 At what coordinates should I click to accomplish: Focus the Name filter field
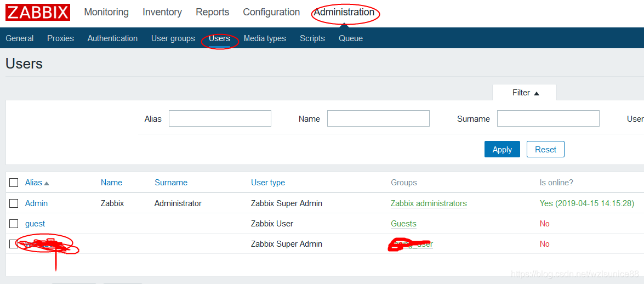tap(378, 118)
